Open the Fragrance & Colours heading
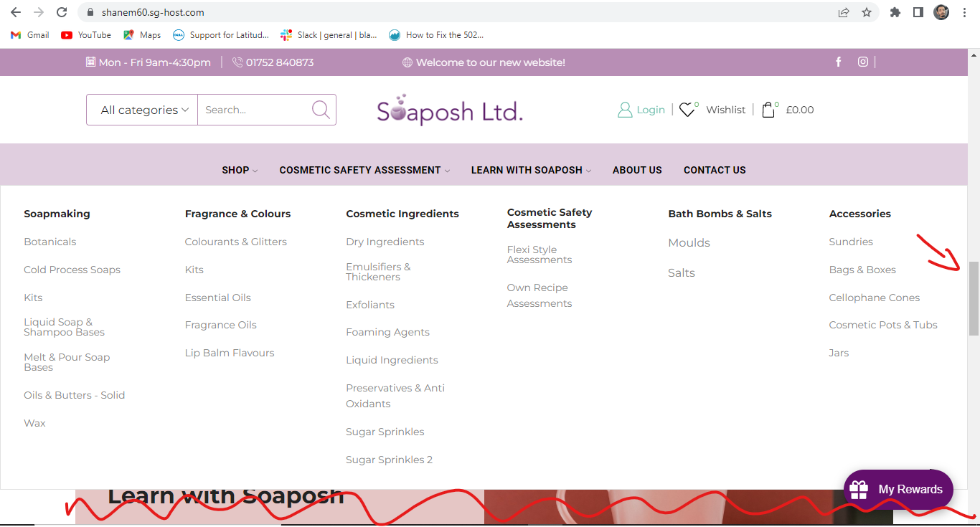 [237, 214]
